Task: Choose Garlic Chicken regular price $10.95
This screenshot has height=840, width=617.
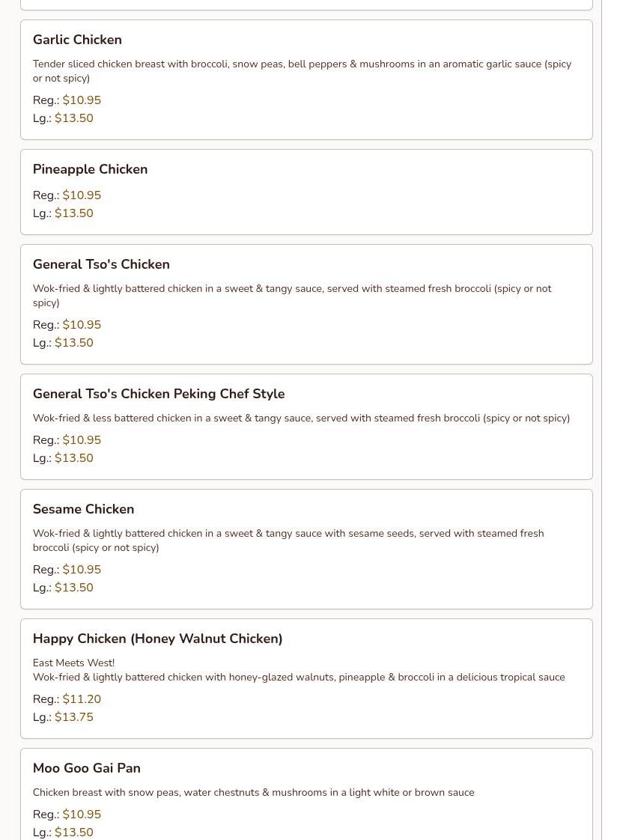Action: (x=82, y=100)
